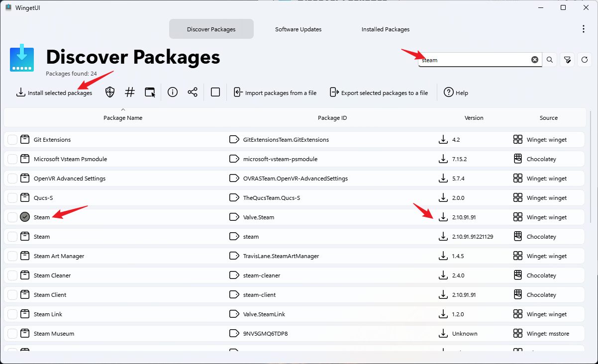Image resolution: width=598 pixels, height=364 pixels.
Task: Toggle the select-all checkbox in toolbar
Action: 215,92
